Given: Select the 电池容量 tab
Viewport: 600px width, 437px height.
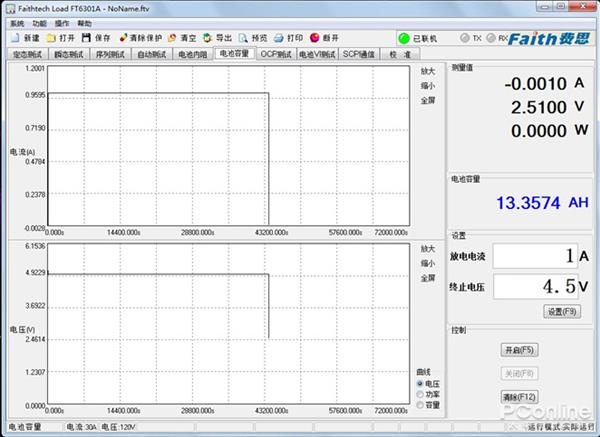Looking at the screenshot, I should tap(234, 53).
